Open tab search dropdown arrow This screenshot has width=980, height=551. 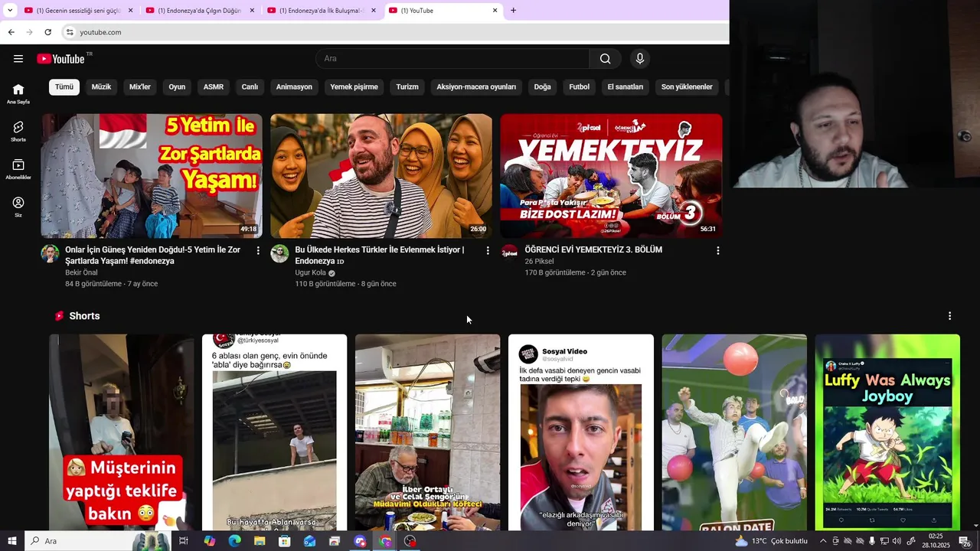tap(10, 11)
